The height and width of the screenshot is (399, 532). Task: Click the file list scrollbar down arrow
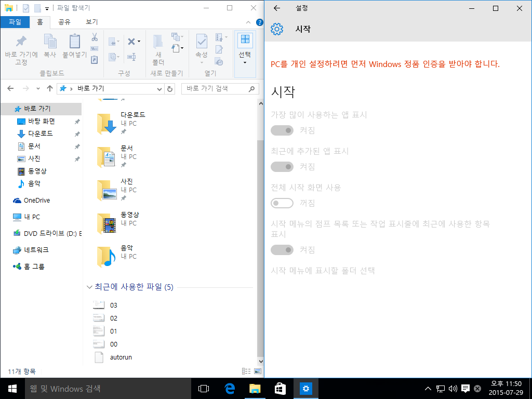(261, 362)
